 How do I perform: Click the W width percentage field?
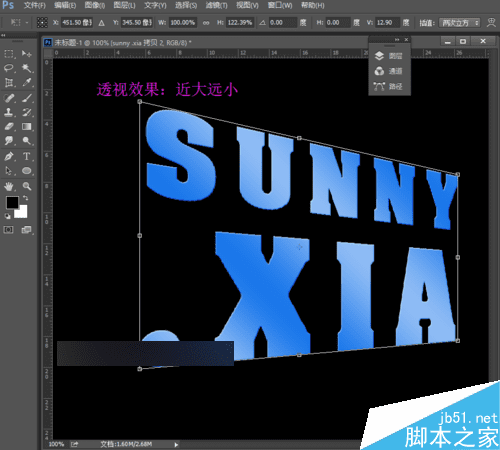[x=183, y=23]
